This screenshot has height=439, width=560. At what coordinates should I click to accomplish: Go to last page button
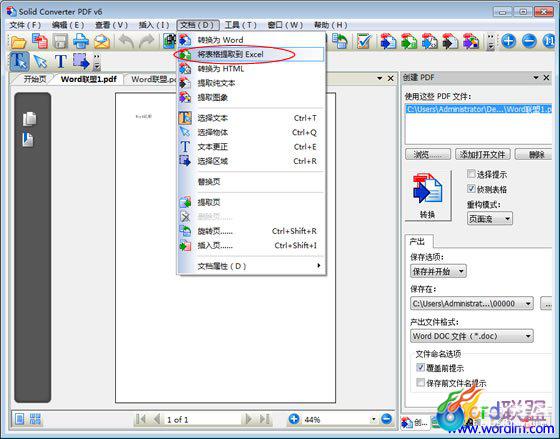point(265,419)
